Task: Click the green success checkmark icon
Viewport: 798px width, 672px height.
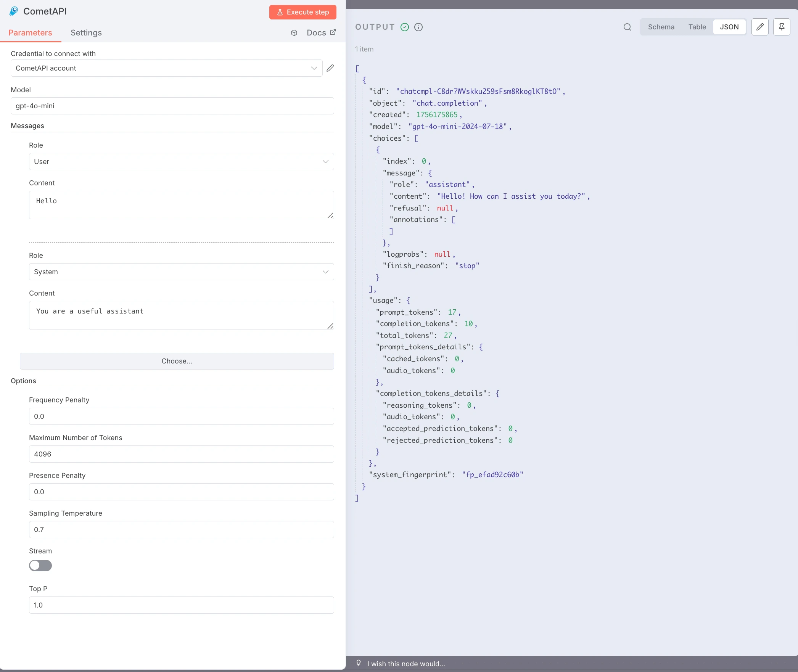Action: (405, 27)
